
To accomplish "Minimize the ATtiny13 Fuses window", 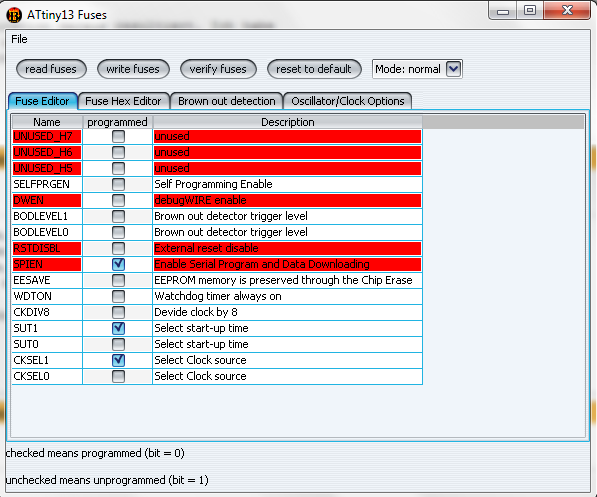I will point(503,11).
